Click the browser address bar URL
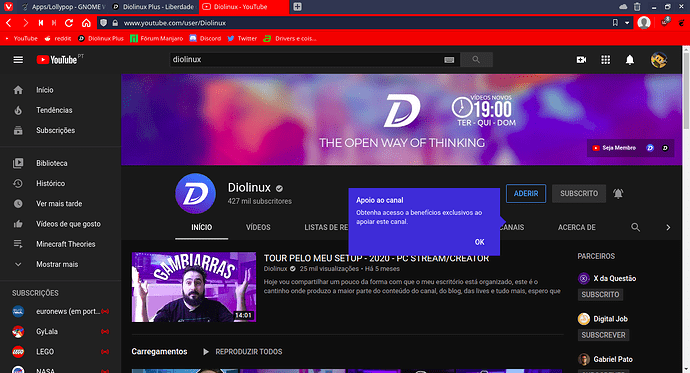This screenshot has height=373, width=690. [x=175, y=23]
